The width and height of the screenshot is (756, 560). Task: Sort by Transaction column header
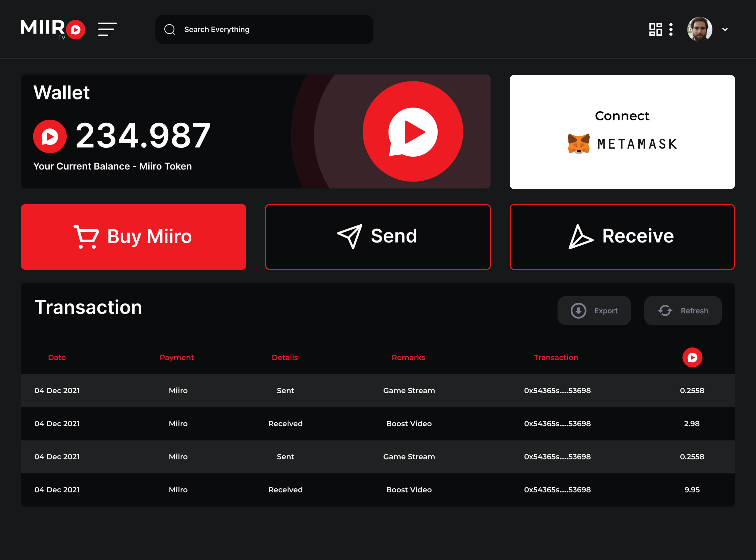(556, 357)
